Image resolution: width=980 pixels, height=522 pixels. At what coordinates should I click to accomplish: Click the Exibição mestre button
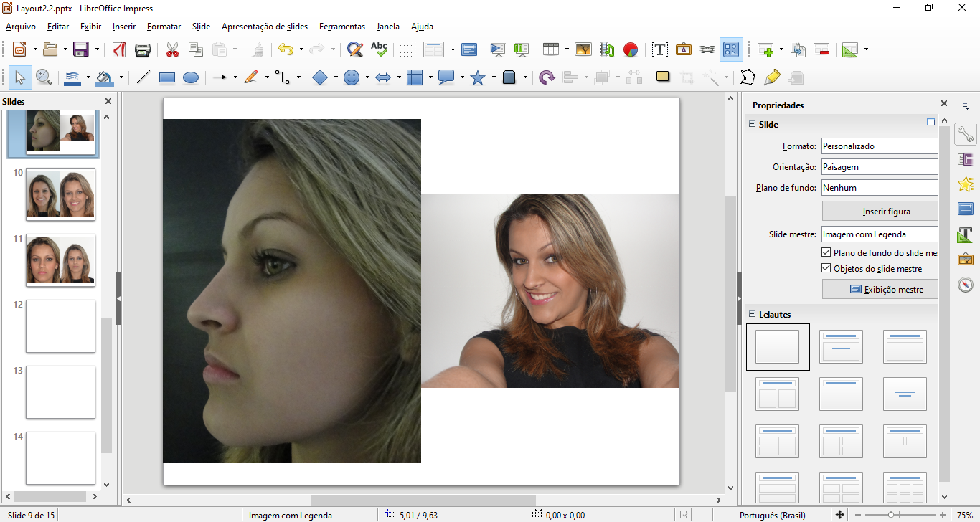pyautogui.click(x=881, y=290)
